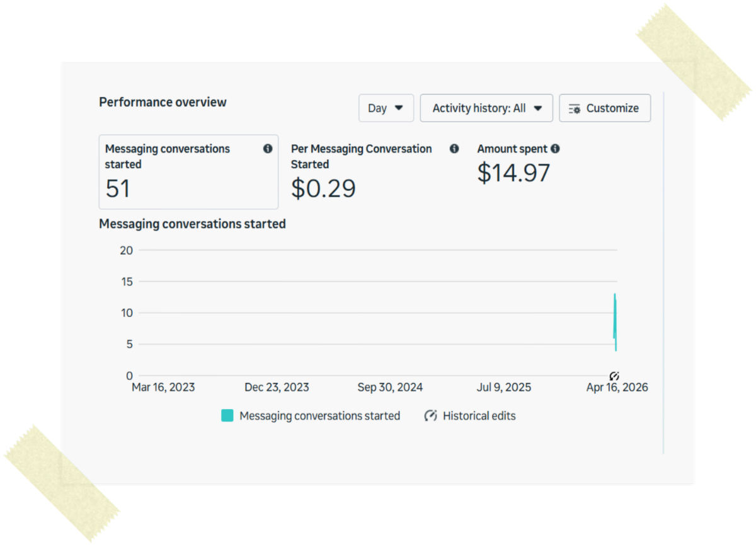Click the Amount spent label

coord(512,149)
